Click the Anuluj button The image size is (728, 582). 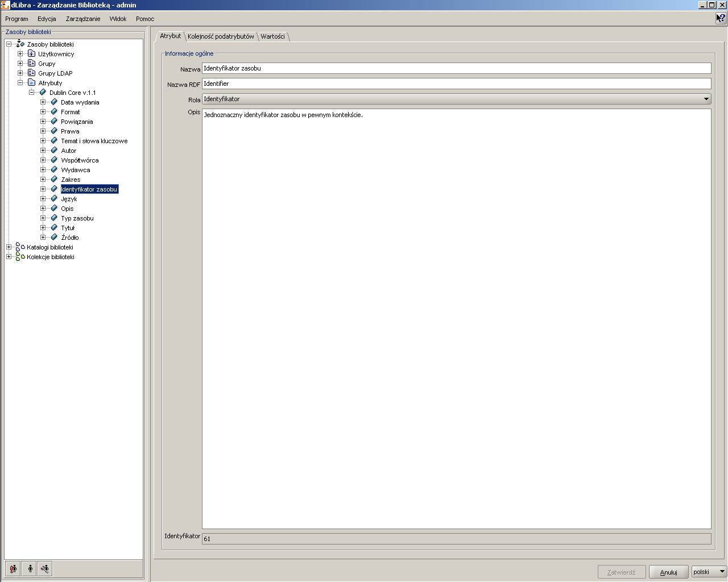click(x=669, y=572)
